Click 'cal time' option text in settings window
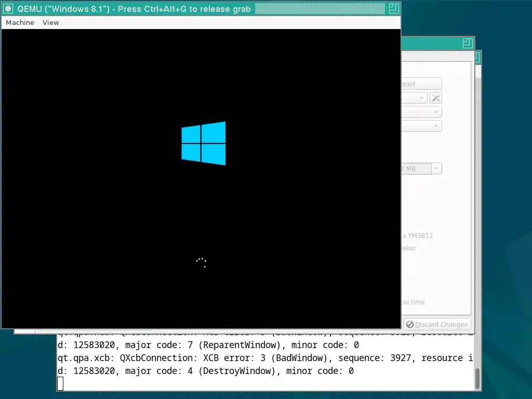This screenshot has height=399, width=532. point(413,302)
